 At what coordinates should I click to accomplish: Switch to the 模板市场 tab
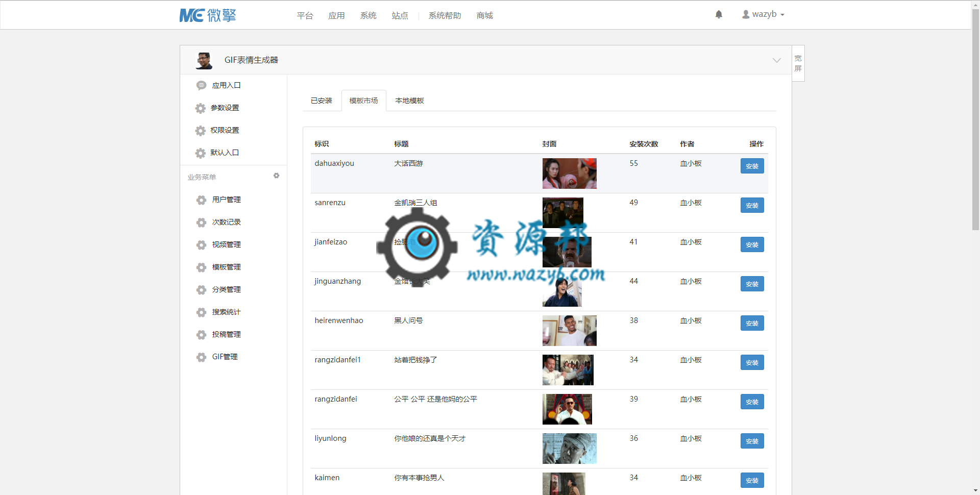click(x=363, y=101)
